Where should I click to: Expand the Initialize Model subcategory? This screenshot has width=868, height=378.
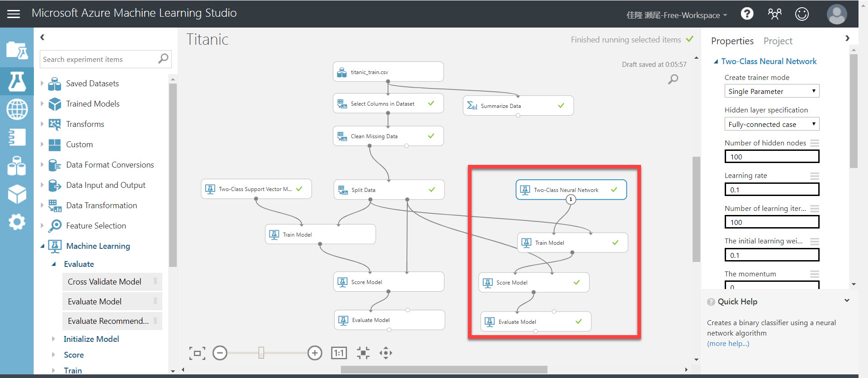pyautogui.click(x=53, y=339)
